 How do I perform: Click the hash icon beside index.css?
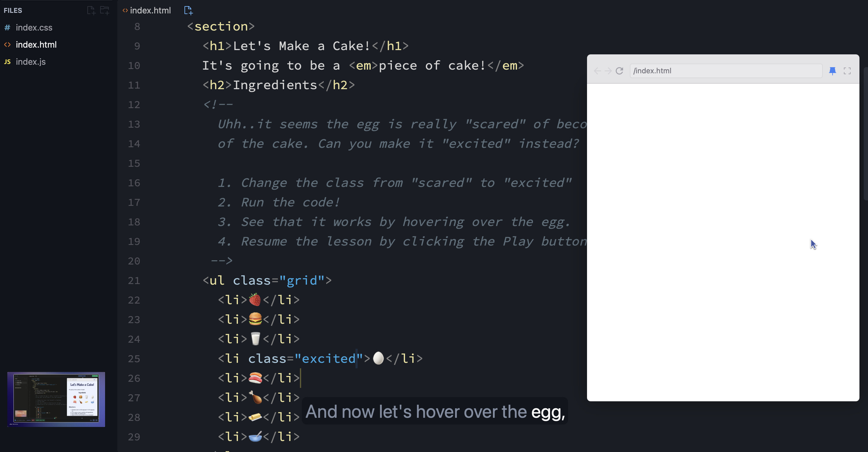[7, 27]
